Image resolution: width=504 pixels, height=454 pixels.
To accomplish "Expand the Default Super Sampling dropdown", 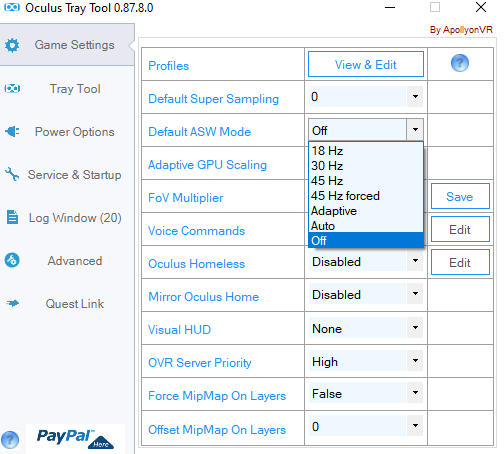I will click(x=415, y=96).
